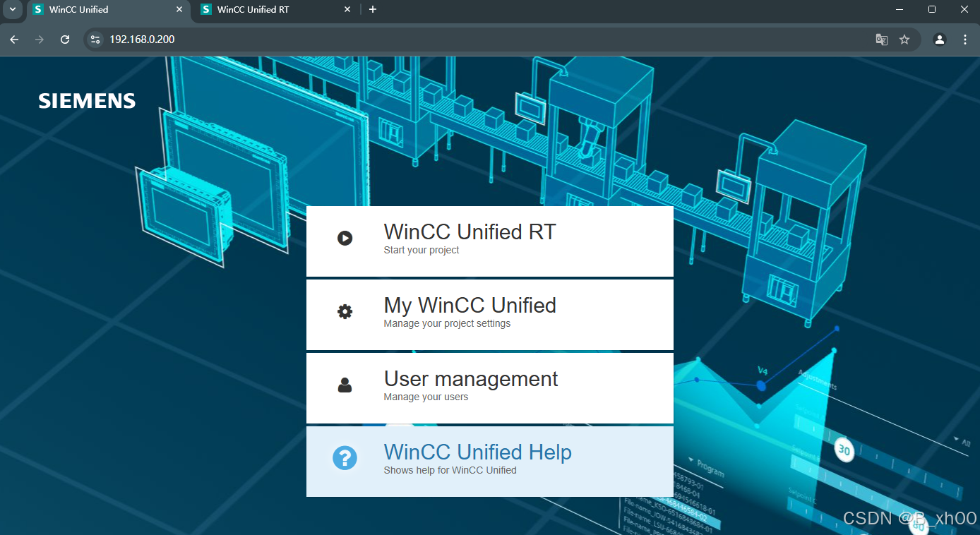Go back to the previous page
This screenshot has height=535, width=980.
[x=14, y=40]
